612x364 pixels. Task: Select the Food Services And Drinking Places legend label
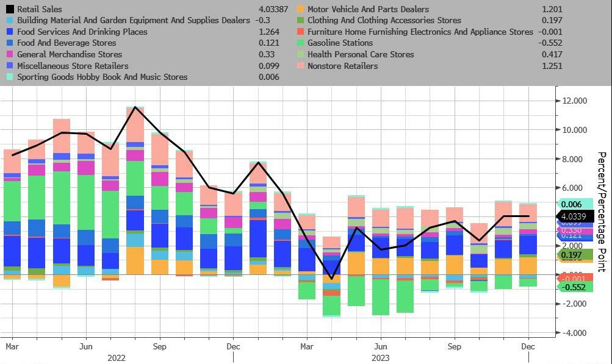click(82, 32)
